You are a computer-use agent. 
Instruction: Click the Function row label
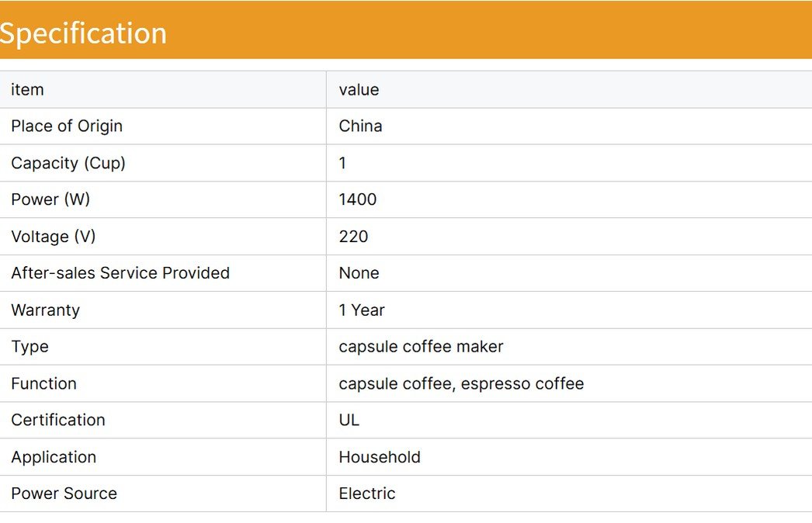[x=43, y=383]
